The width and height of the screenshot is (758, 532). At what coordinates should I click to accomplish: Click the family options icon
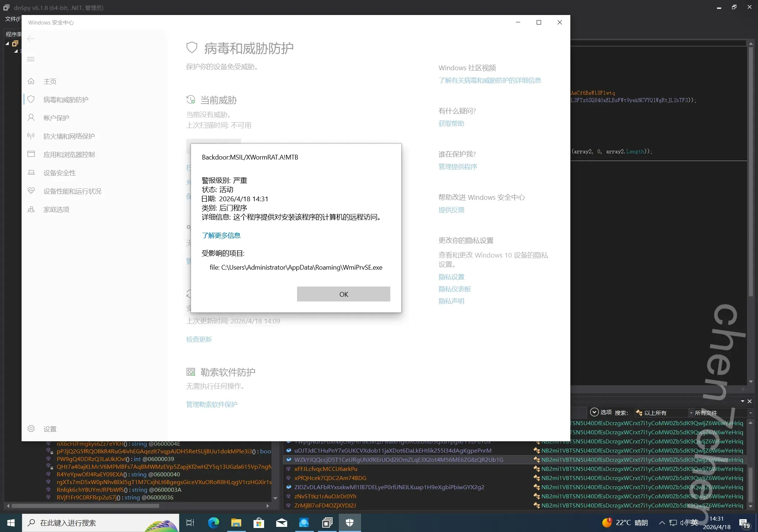pos(31,209)
